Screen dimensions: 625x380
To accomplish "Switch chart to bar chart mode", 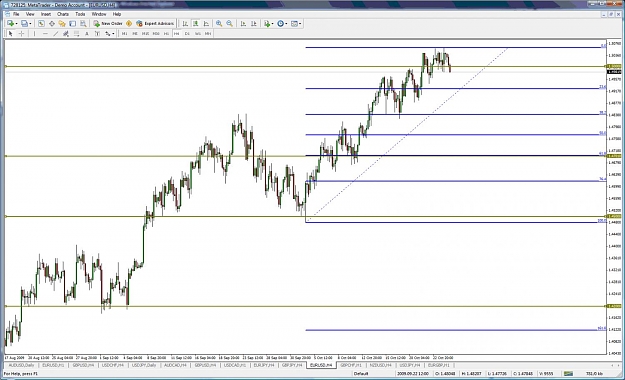I will click(185, 24).
